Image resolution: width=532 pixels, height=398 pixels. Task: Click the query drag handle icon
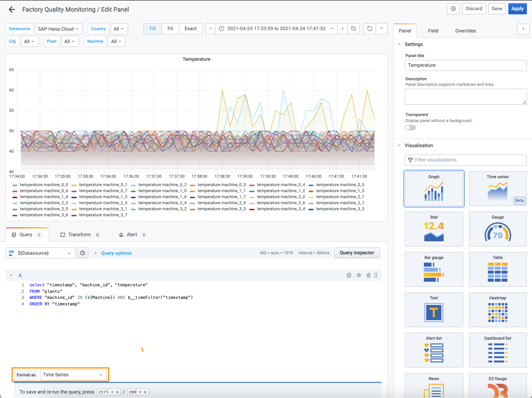click(x=376, y=275)
